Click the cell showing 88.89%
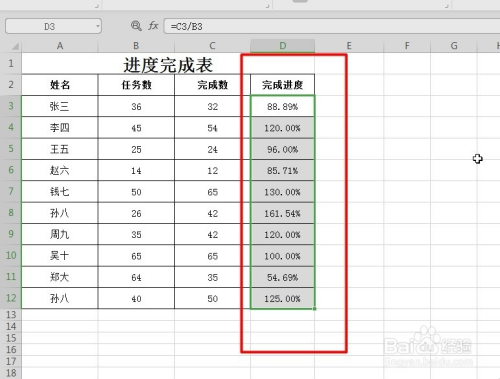 coord(282,106)
